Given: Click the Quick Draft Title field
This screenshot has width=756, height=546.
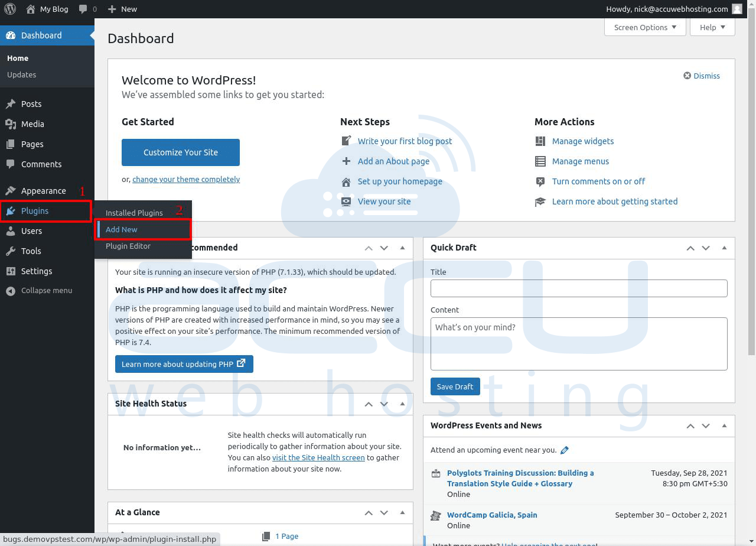Looking at the screenshot, I should pyautogui.click(x=579, y=288).
